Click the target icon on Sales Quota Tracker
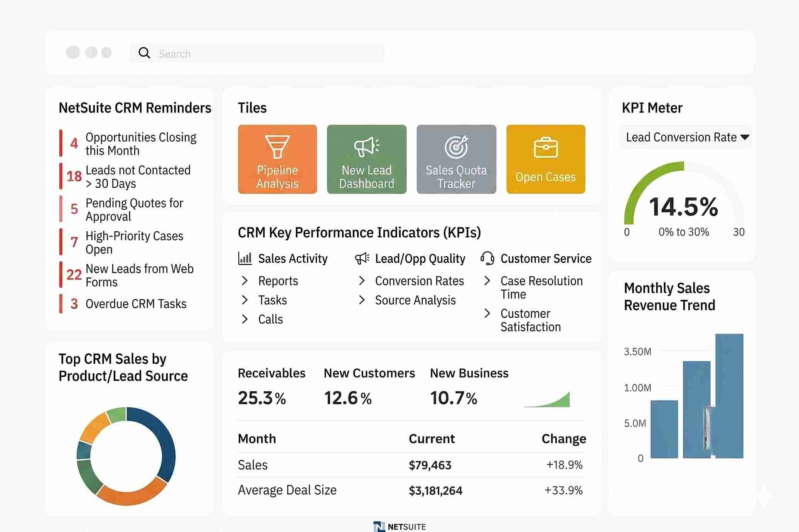The height and width of the screenshot is (532, 799). coord(456,147)
